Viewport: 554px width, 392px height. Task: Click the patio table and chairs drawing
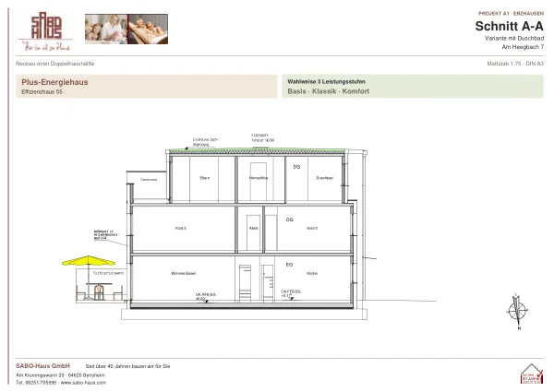[x=100, y=291]
